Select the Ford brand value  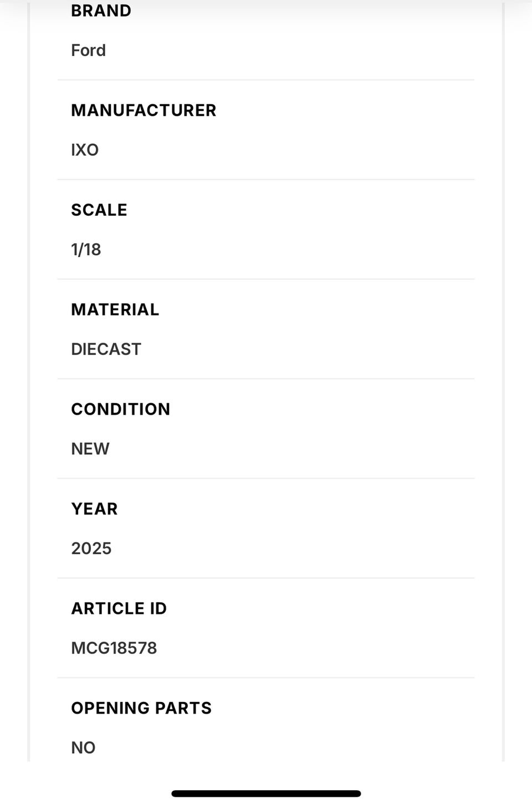(88, 50)
